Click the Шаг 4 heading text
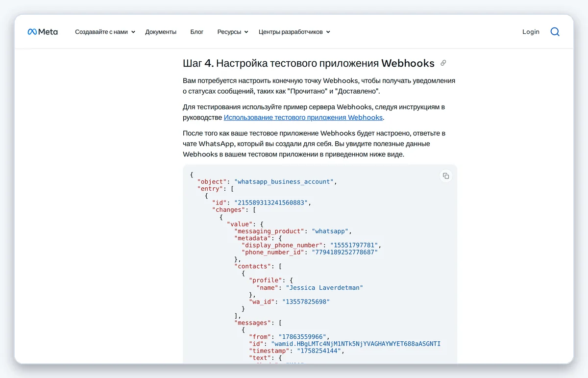The height and width of the screenshot is (378, 588). 309,63
